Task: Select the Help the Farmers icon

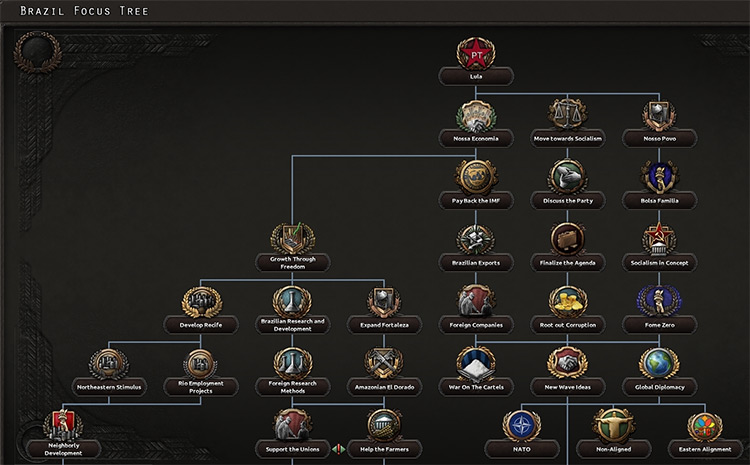Action: click(384, 425)
